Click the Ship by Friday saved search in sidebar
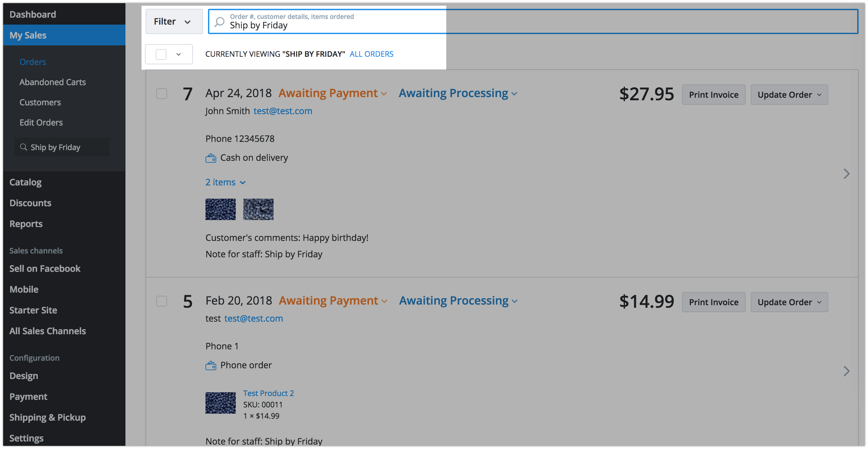868x449 pixels. pyautogui.click(x=62, y=147)
